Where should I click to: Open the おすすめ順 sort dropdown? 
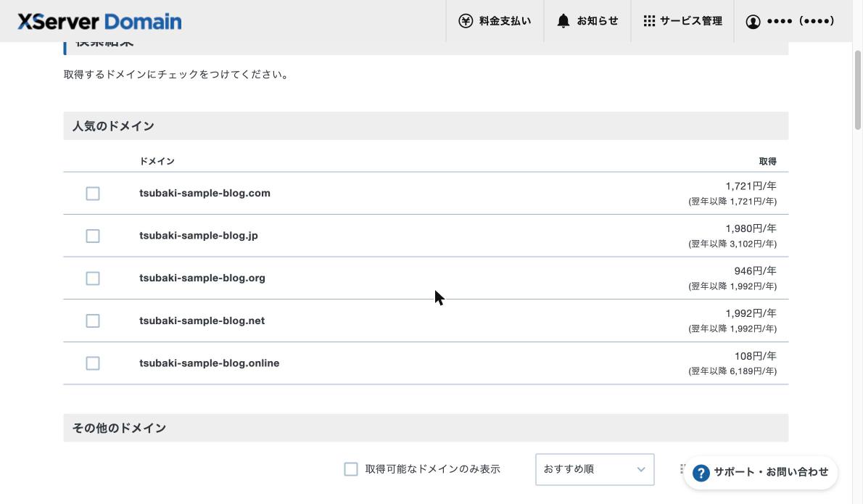[595, 469]
